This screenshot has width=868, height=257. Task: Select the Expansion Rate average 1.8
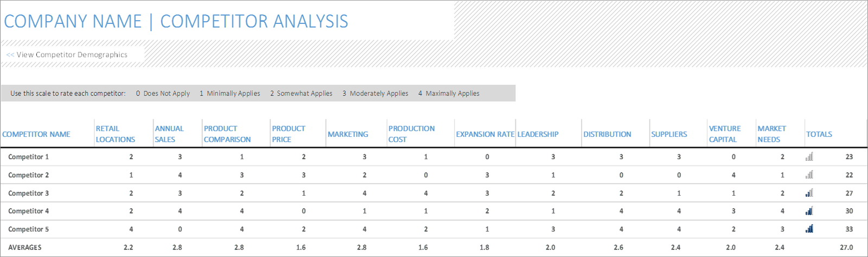484,247
